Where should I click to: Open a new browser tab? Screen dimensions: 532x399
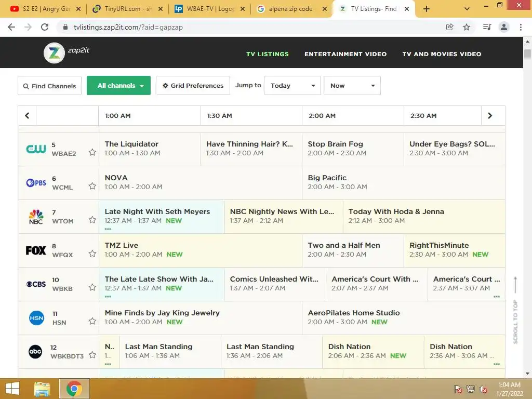click(x=427, y=9)
